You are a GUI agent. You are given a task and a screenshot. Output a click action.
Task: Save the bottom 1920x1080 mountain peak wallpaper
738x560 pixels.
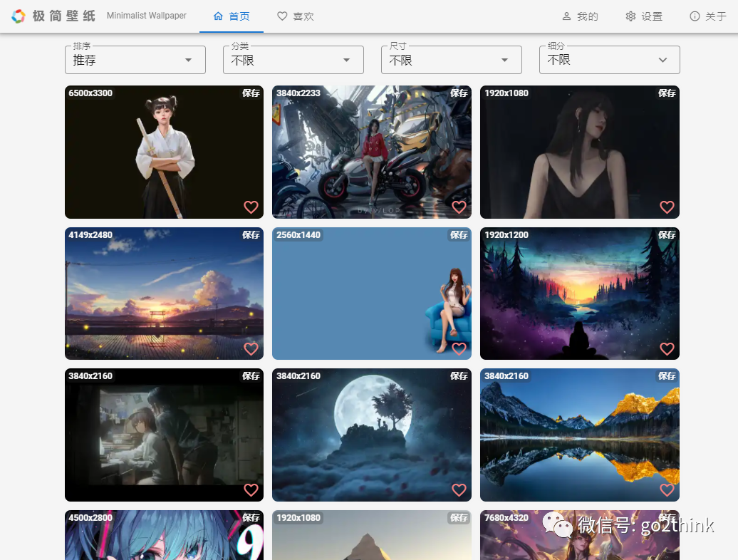[x=459, y=518]
